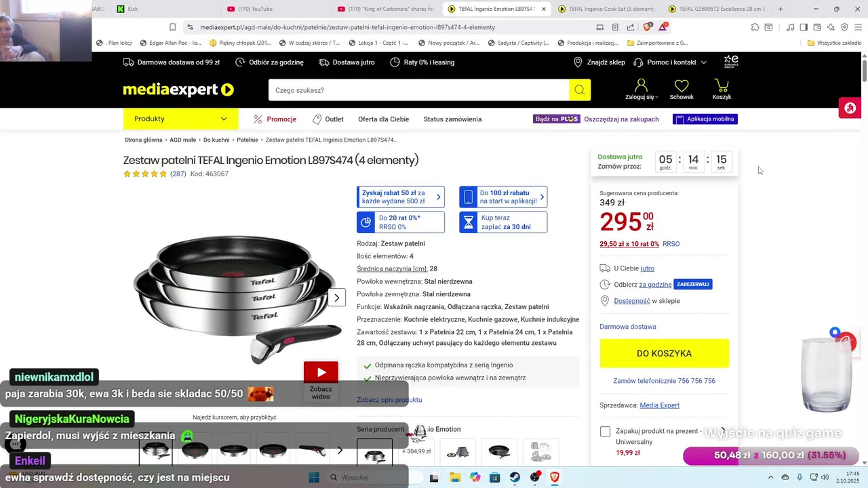Tick the Zapakuj produkt na prezent checkbox

(606, 432)
